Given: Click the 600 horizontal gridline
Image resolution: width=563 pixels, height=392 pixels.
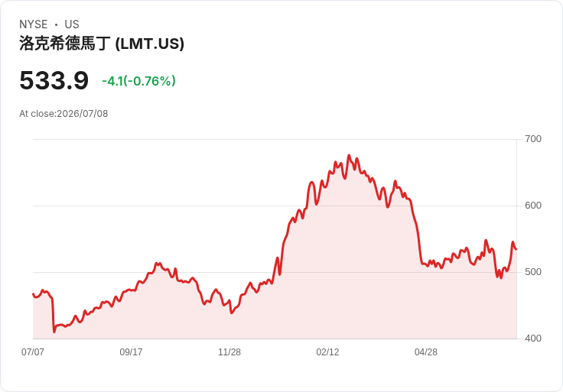Looking at the screenshot, I should tap(275, 206).
